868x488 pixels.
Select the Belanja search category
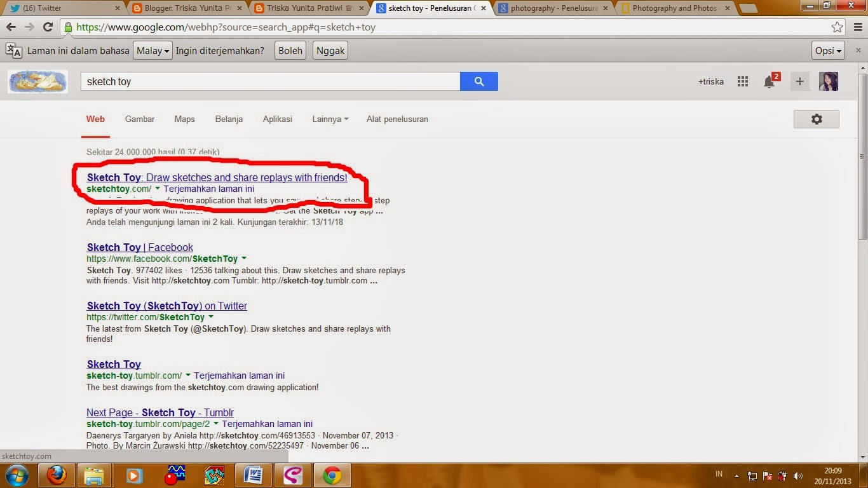[x=229, y=119]
